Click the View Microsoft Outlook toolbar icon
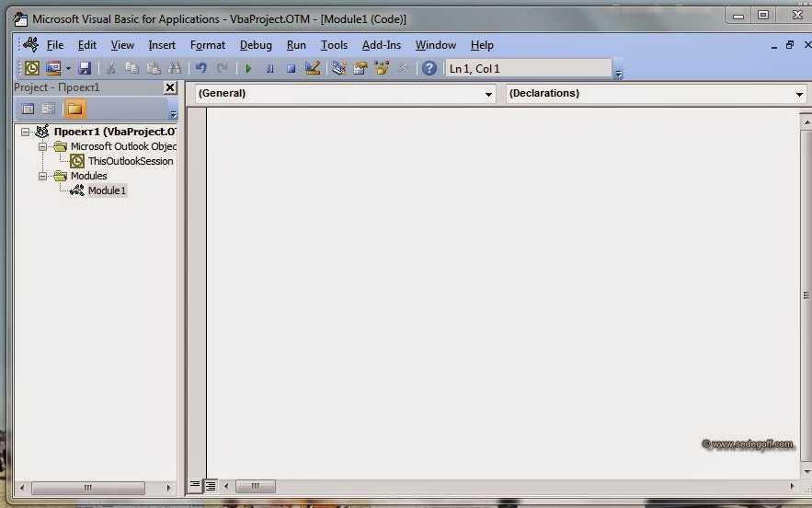The height and width of the screenshot is (508, 812). [x=31, y=68]
